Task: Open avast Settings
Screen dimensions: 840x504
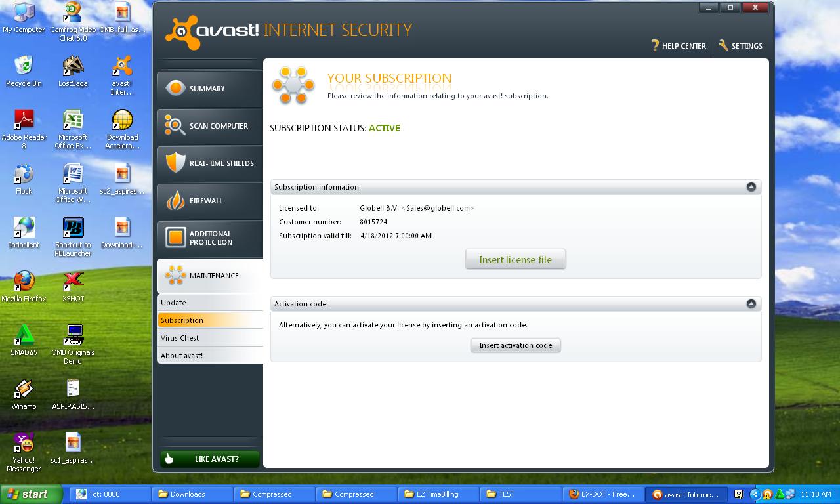Action: coord(740,46)
